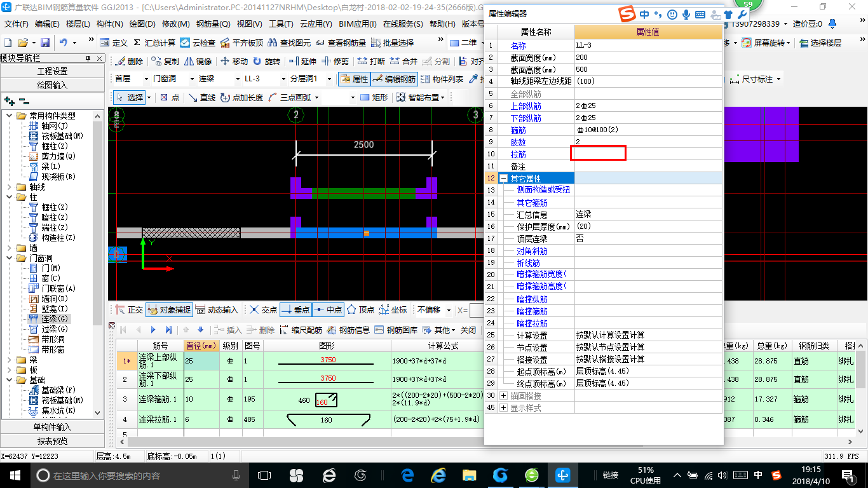Viewport: 868px width, 488px height.
Task: Open the 工具(T) menu
Action: (281, 24)
